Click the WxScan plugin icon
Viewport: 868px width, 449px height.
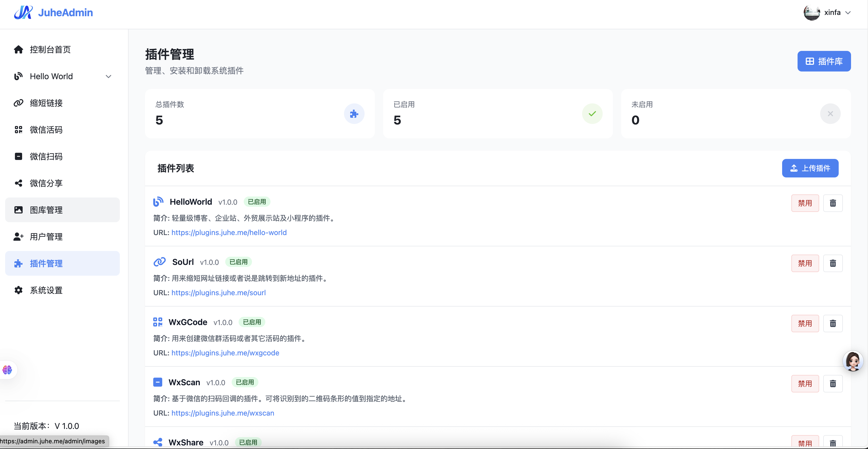click(158, 382)
